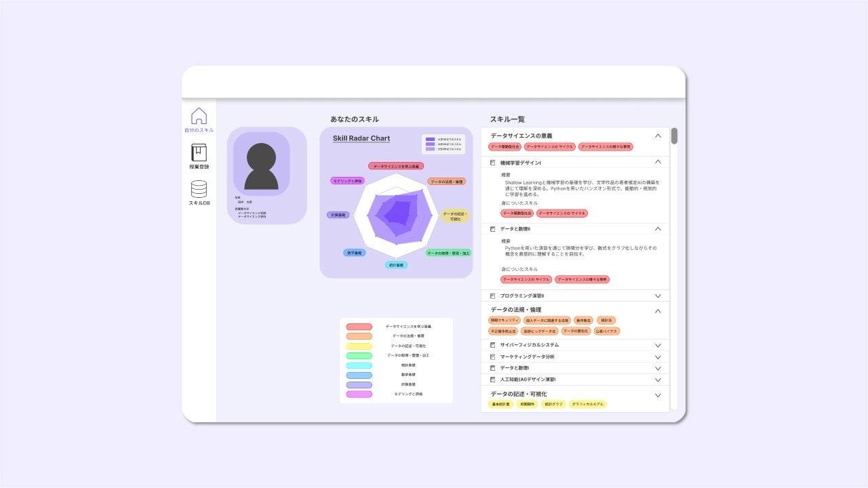Click the book icon beside 機械学習デザインI
The image size is (868, 488).
493,163
